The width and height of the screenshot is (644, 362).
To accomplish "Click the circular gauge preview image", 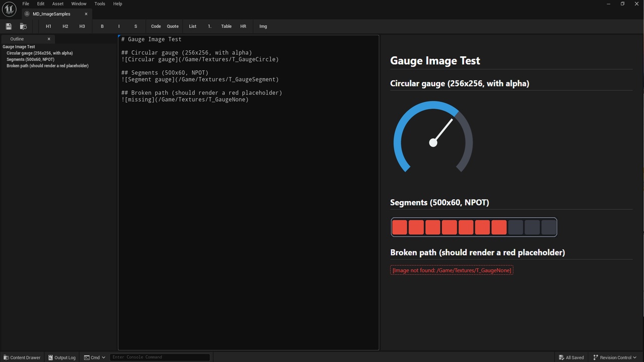I will (x=433, y=137).
